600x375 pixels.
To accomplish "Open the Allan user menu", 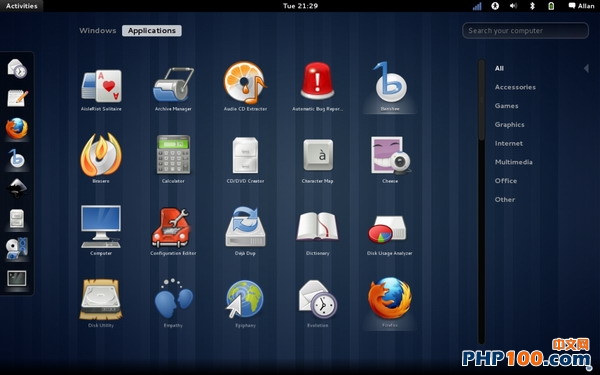I will 581,6.
